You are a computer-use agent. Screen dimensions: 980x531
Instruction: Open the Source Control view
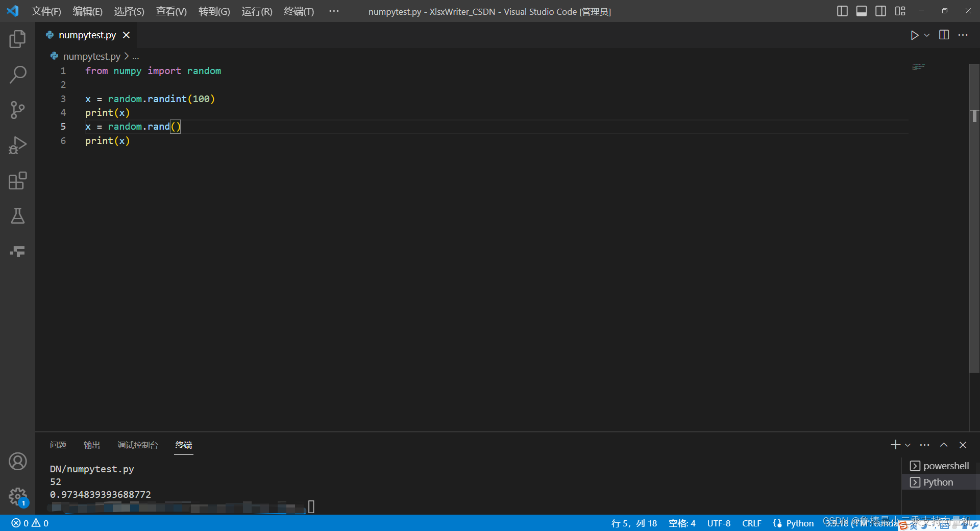(x=17, y=110)
